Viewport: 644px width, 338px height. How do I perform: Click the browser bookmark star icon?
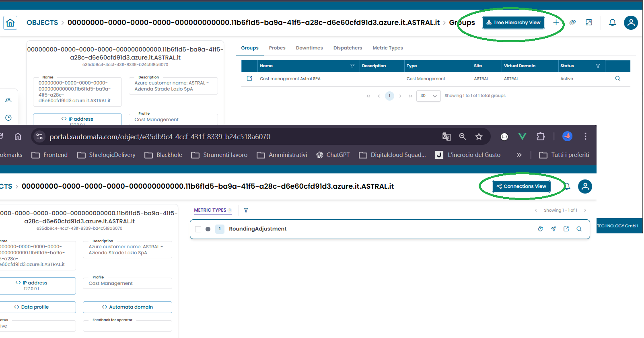tap(479, 137)
